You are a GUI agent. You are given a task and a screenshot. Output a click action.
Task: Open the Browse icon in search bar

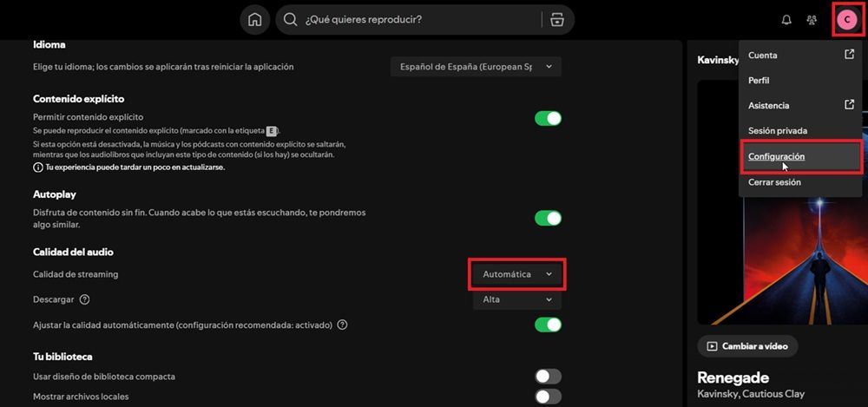(556, 19)
